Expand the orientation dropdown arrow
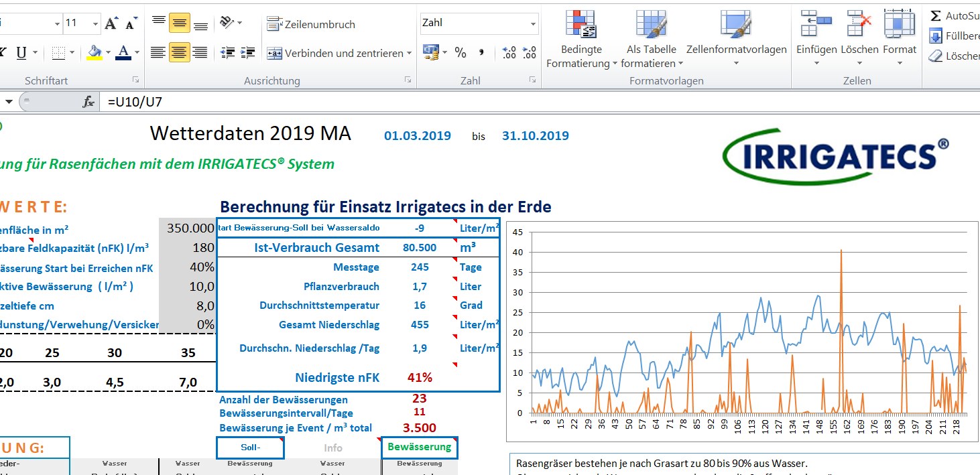The height and width of the screenshot is (475, 980). (239, 23)
